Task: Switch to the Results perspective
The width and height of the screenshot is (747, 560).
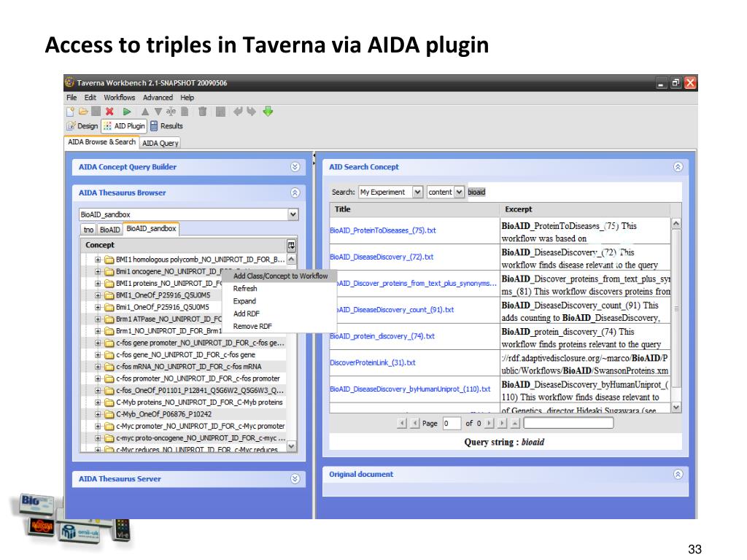Action: [x=167, y=126]
